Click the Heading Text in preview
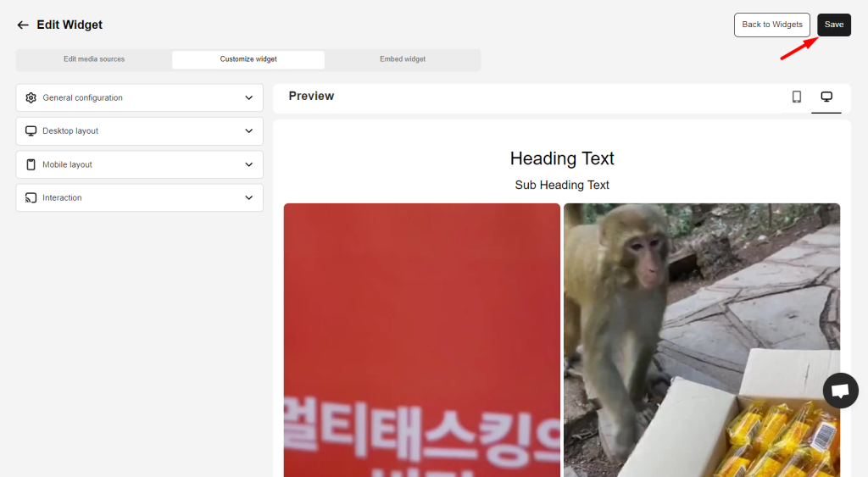The image size is (868, 477). tap(562, 158)
